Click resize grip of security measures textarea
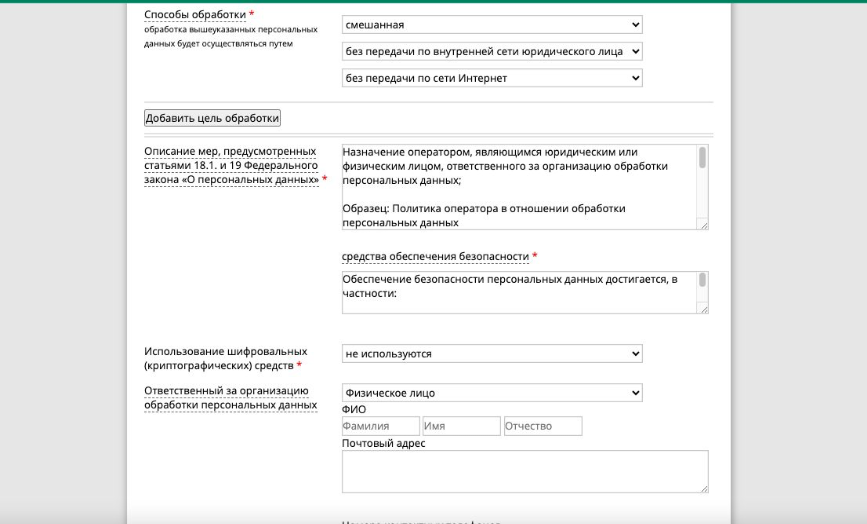This screenshot has height=524, width=867. [x=703, y=309]
